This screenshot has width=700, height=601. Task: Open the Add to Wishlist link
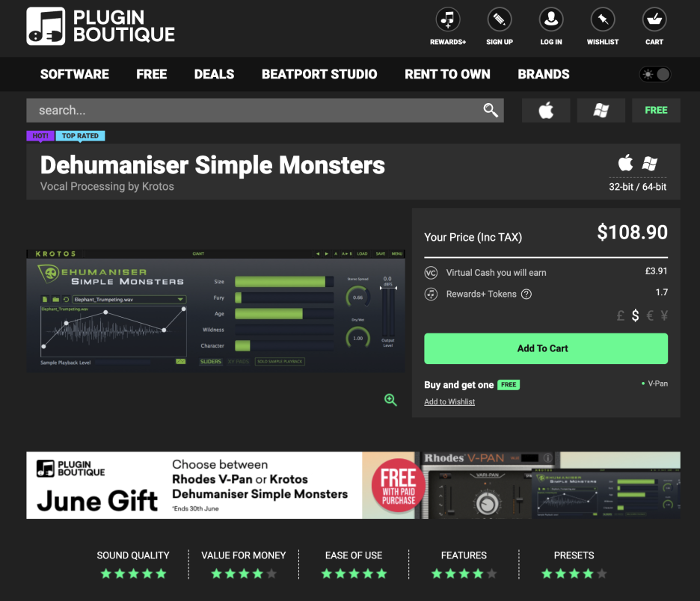coord(449,401)
